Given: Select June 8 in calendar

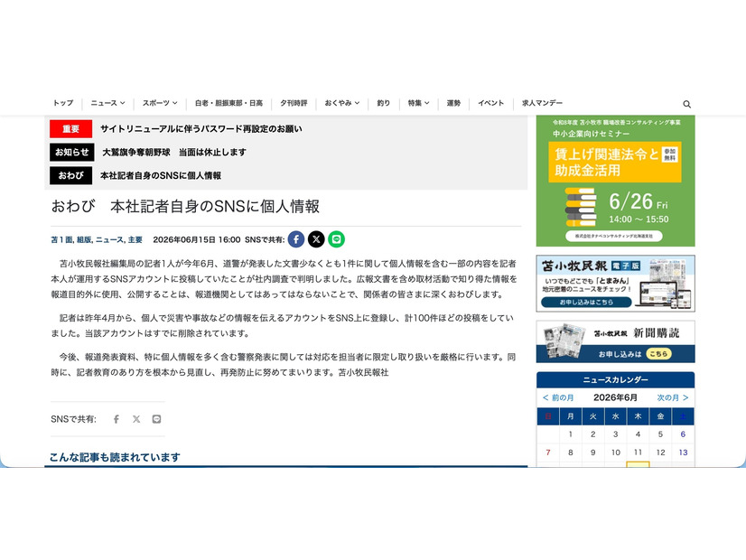Looking at the screenshot, I should tap(571, 453).
